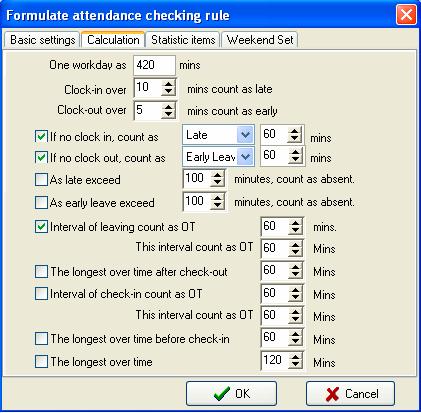This screenshot has height=413, width=421.
Task: Increase the no clock in late minutes
Action: pos(294,131)
